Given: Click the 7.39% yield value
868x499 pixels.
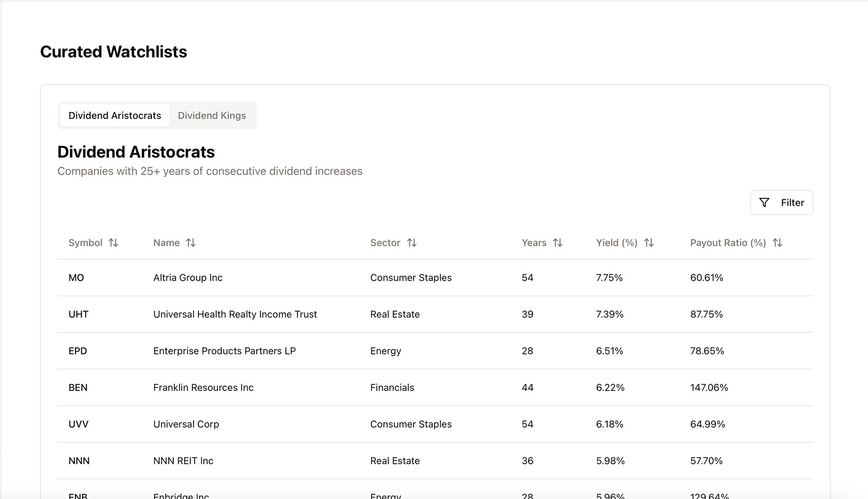Looking at the screenshot, I should pos(609,314).
